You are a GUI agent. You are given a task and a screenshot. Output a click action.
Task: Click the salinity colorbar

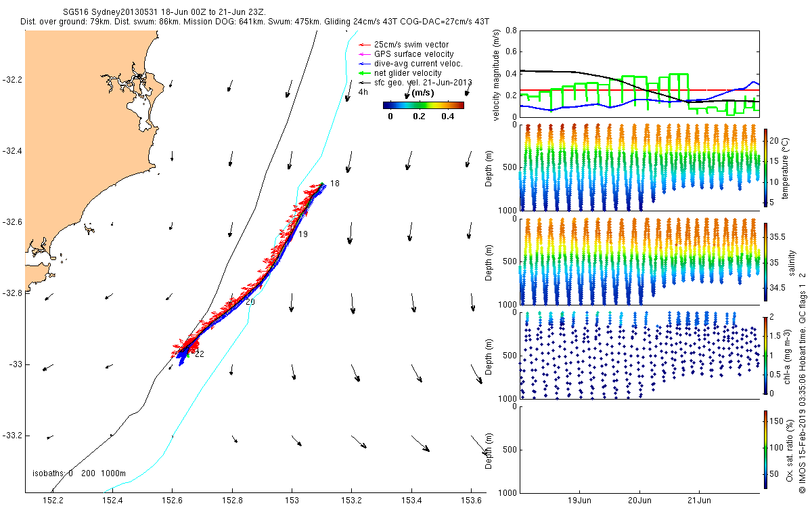click(x=765, y=262)
